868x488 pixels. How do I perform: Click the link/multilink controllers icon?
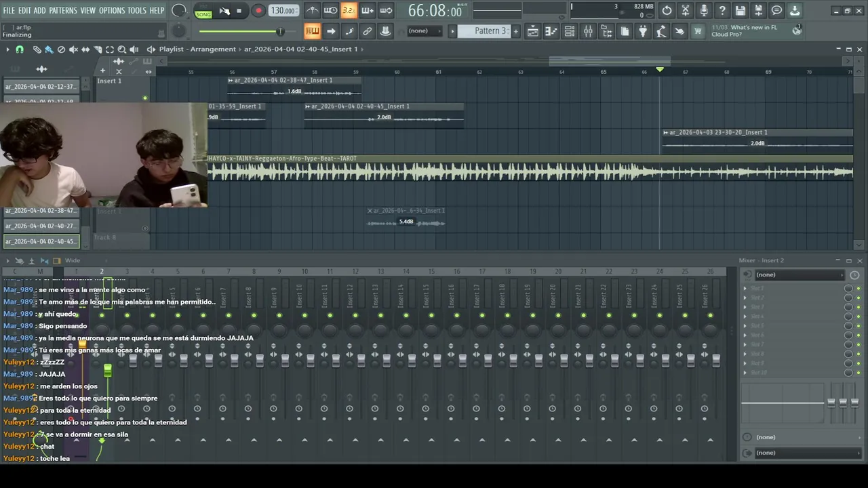367,31
